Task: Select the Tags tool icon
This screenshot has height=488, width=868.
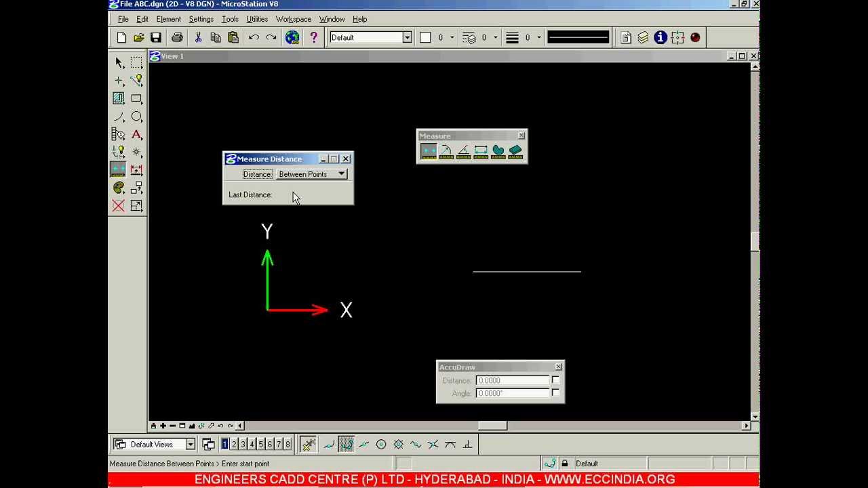Action: [x=119, y=134]
